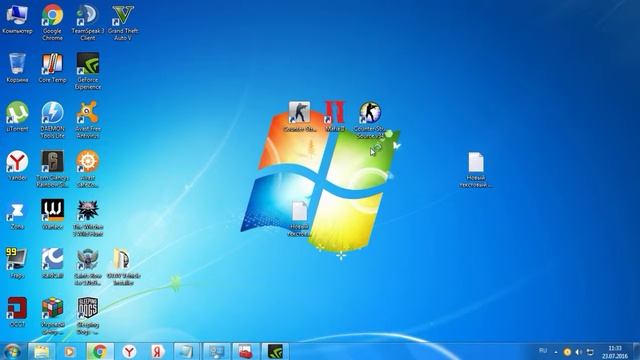Viewport: 640px width, 360px height.
Task: Open the Корзина recycle bin icon
Action: pyautogui.click(x=17, y=68)
